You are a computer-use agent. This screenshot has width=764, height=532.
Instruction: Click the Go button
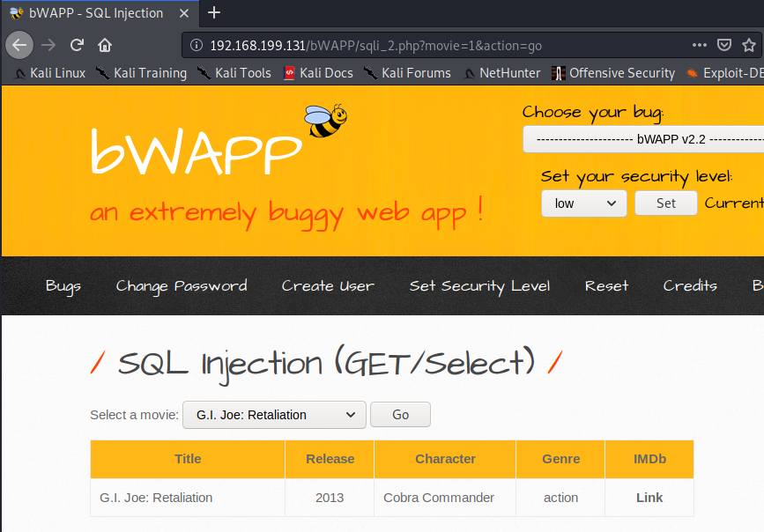click(401, 415)
